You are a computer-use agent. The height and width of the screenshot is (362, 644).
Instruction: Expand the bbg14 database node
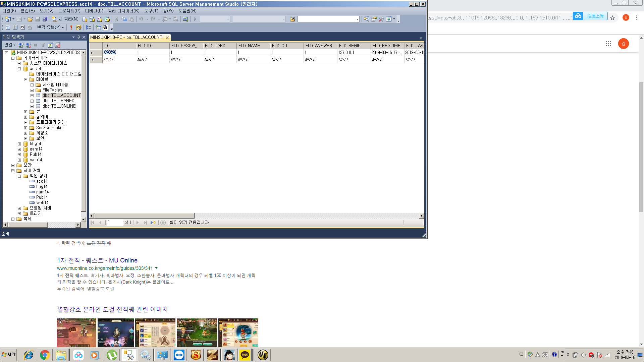click(19, 144)
